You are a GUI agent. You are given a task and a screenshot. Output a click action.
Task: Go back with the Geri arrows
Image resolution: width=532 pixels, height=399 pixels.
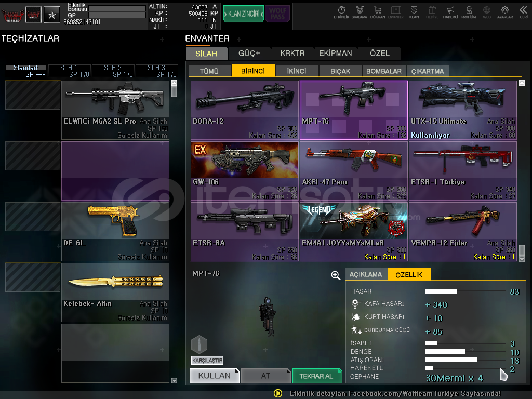tap(524, 12)
